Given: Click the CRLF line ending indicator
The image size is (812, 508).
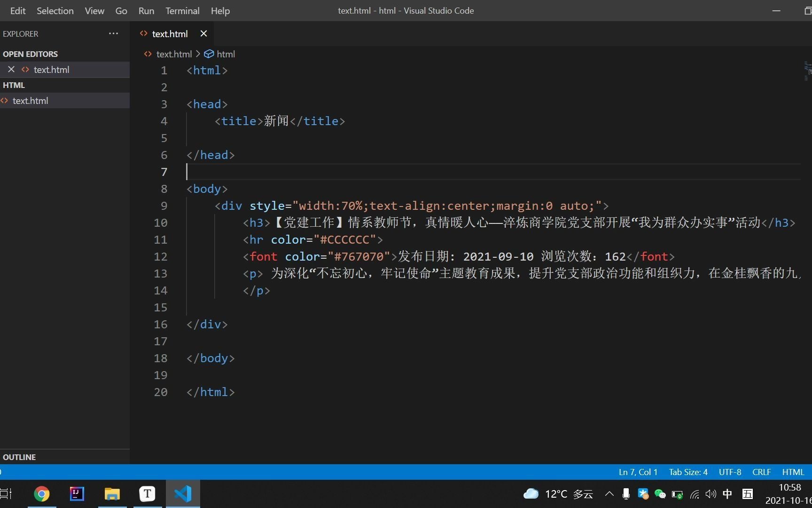Looking at the screenshot, I should click(x=761, y=472).
